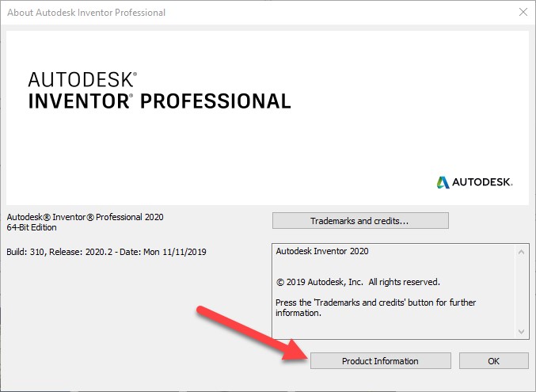
Task: Click the Autodesk logo icon
Action: pos(443,182)
